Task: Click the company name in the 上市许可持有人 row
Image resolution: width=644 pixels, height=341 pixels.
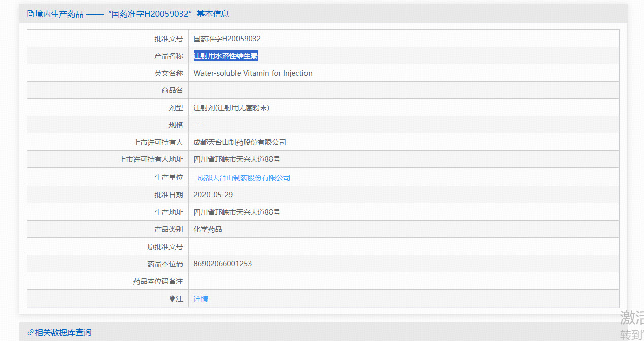Action: [x=240, y=142]
